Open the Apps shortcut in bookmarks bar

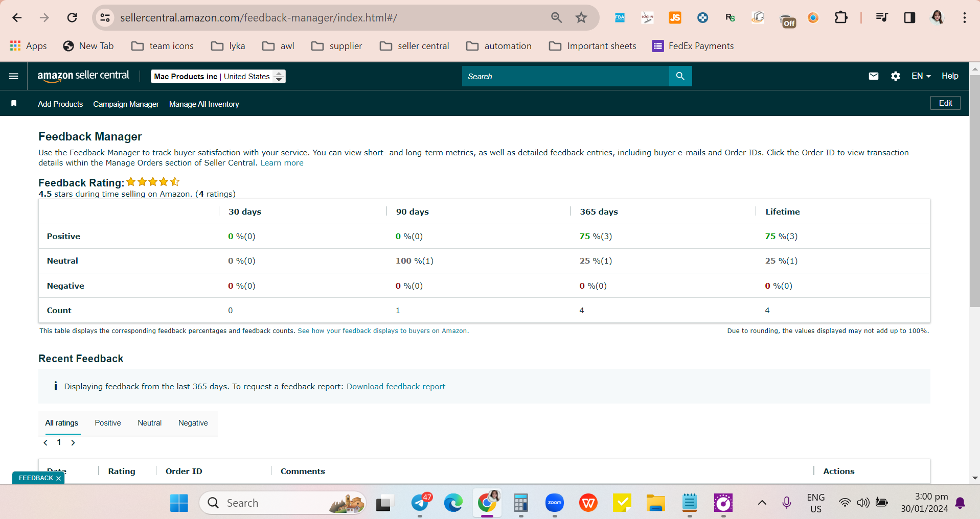point(29,46)
